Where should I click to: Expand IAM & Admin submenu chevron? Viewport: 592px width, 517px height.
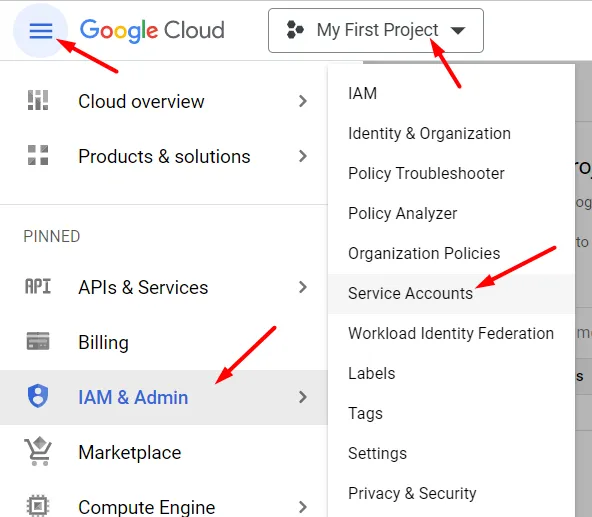tap(302, 397)
